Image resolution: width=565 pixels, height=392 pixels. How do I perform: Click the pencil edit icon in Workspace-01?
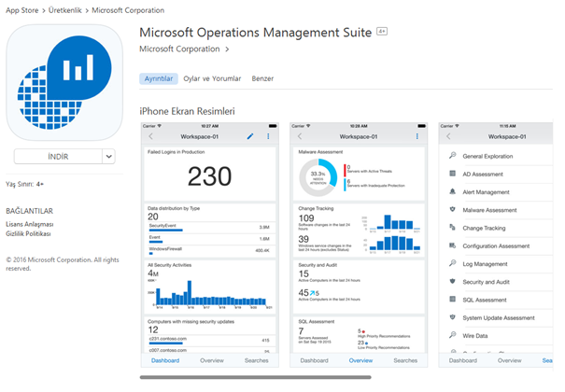tap(250, 136)
